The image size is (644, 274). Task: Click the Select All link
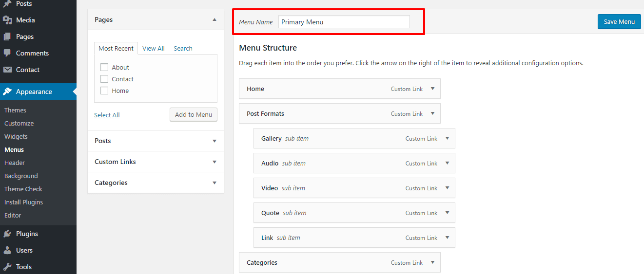tap(107, 115)
